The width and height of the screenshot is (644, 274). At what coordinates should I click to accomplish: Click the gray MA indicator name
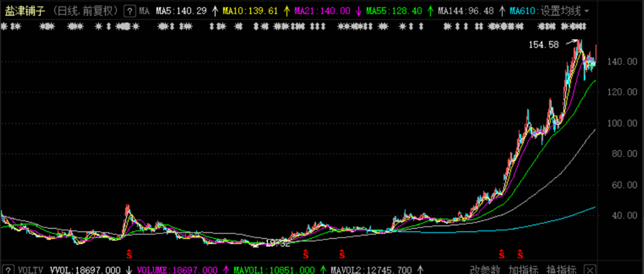point(144,11)
